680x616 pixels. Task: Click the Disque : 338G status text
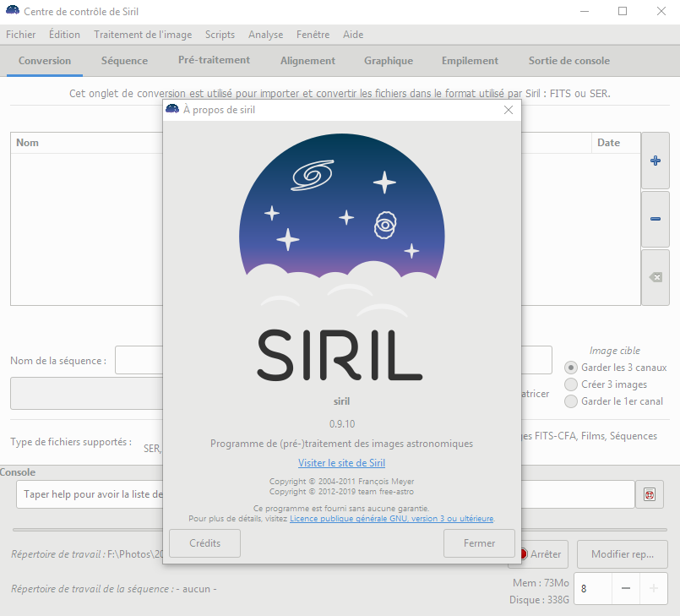pos(539,600)
